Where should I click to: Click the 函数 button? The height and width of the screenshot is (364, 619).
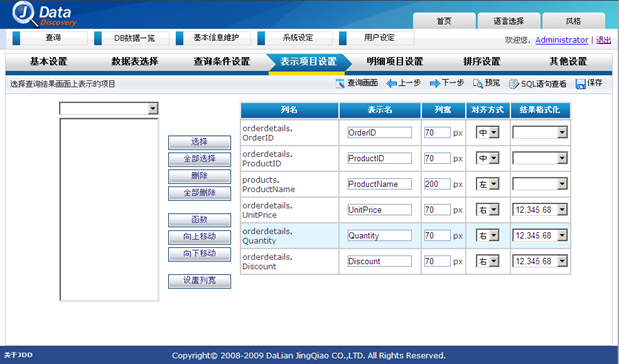199,220
